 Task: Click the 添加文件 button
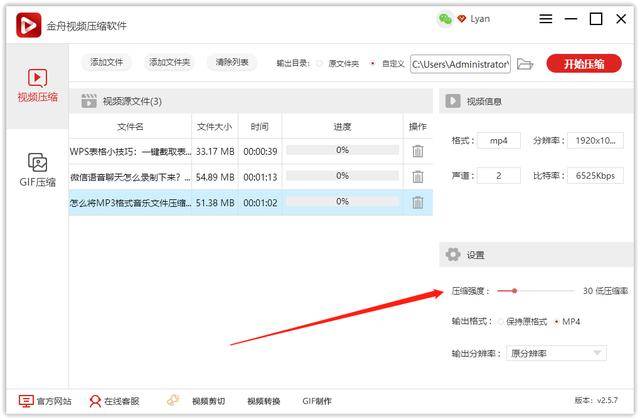click(107, 62)
